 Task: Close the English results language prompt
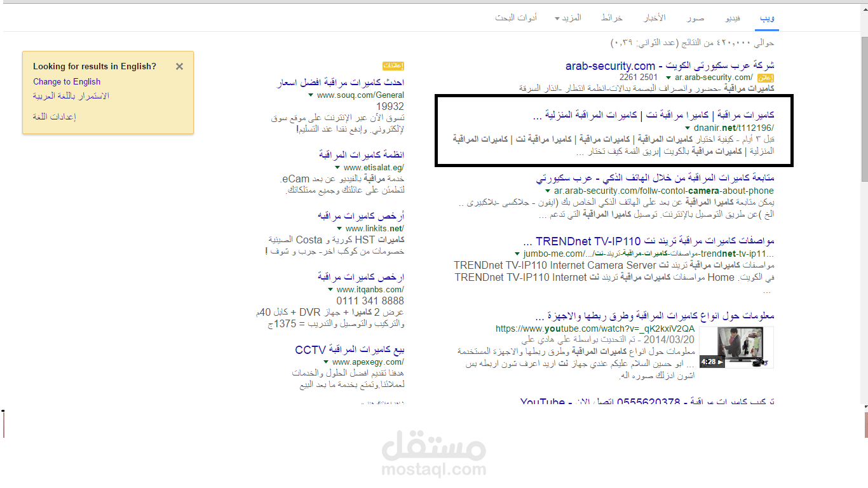point(180,66)
